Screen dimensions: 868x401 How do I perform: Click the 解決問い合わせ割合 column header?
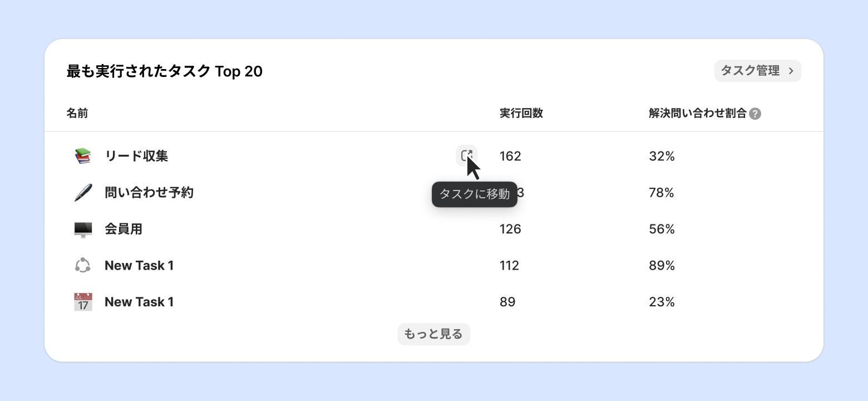[697, 114]
